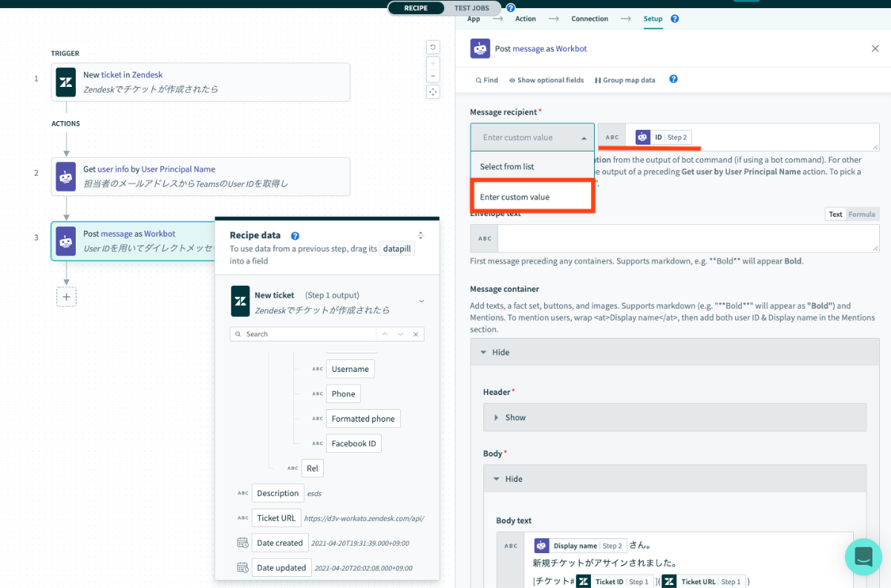Collapse Body section with Hide
The width and height of the screenshot is (891, 588).
pyautogui.click(x=675, y=479)
